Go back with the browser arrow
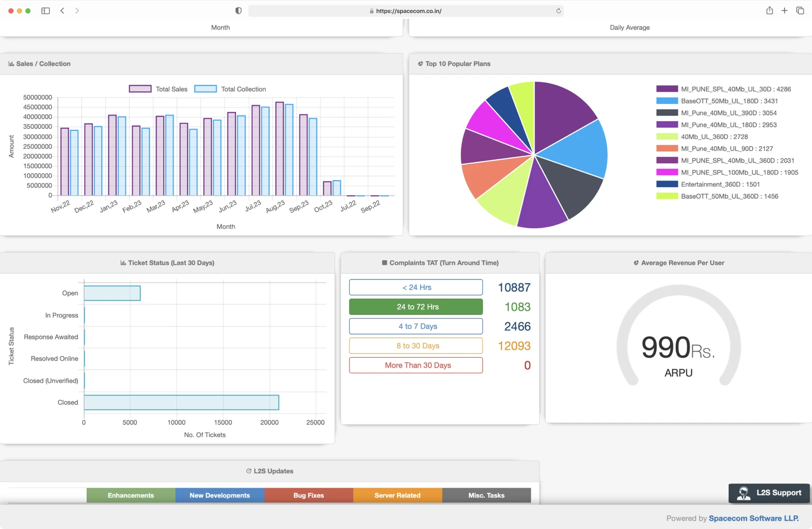Viewport: 812px width, 529px height. pyautogui.click(x=62, y=11)
